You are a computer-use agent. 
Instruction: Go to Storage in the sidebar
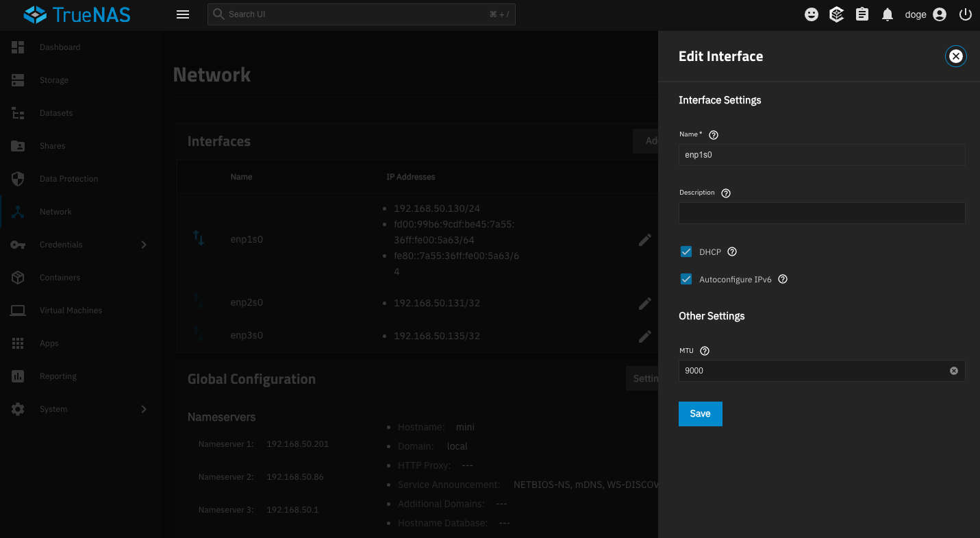pos(54,80)
